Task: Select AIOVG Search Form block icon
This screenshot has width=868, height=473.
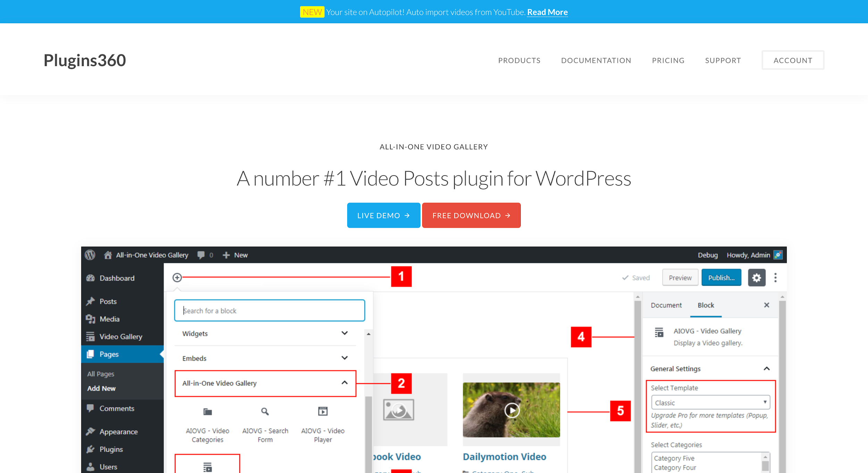Action: pyautogui.click(x=265, y=412)
